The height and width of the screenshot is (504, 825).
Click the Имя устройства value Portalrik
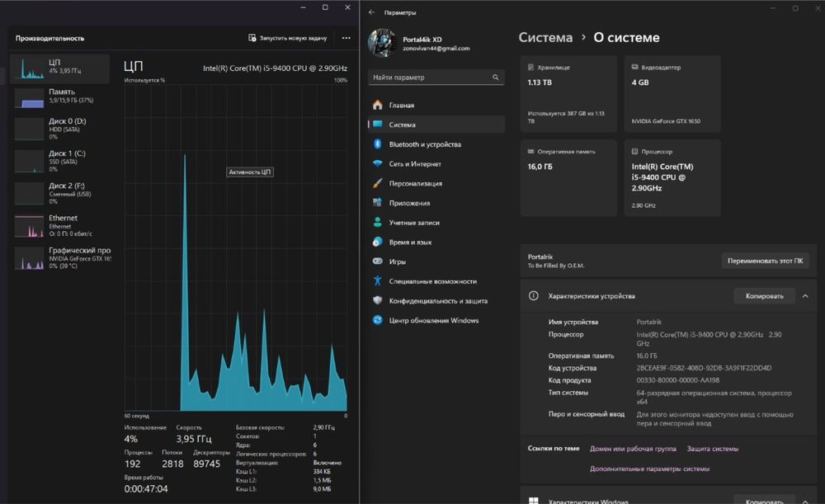click(648, 322)
